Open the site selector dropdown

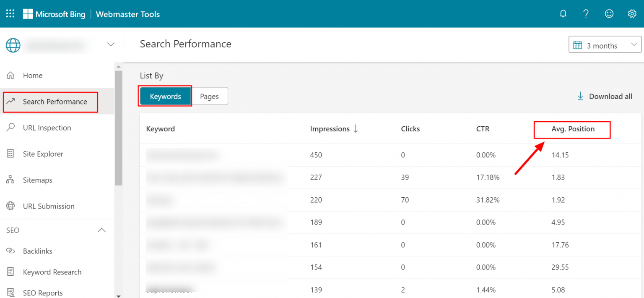pos(110,44)
